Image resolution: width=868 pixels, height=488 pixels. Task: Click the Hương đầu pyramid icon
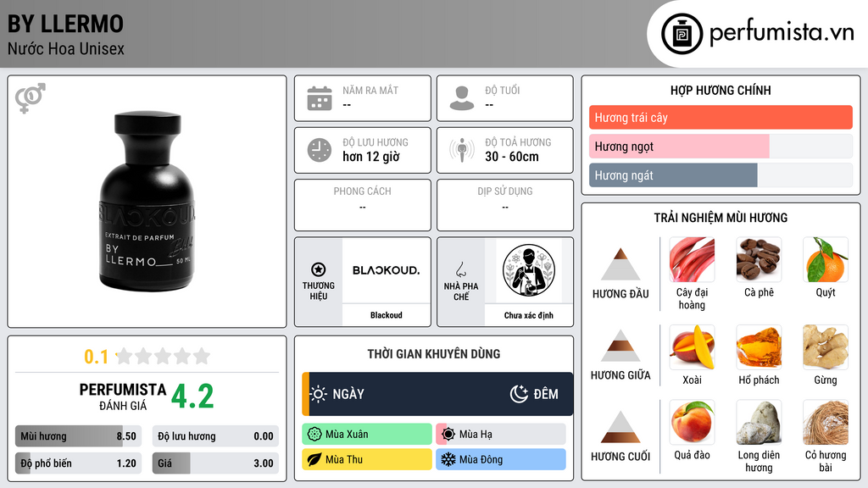620,264
